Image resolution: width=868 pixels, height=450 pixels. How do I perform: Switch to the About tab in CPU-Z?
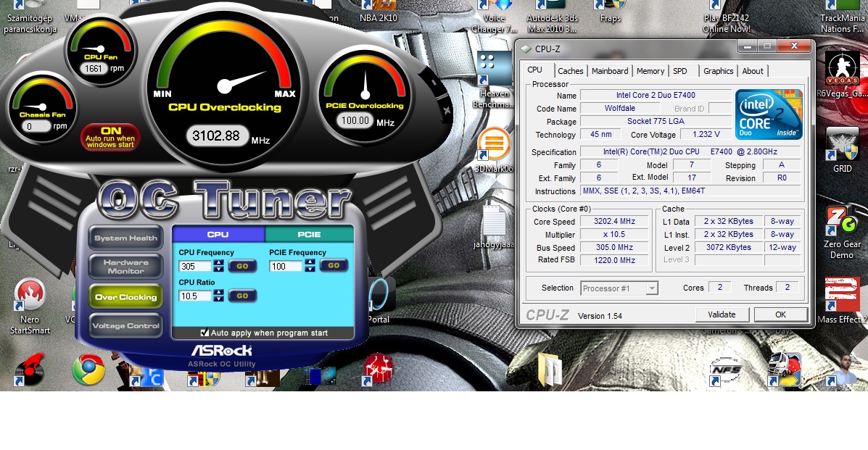pyautogui.click(x=753, y=71)
